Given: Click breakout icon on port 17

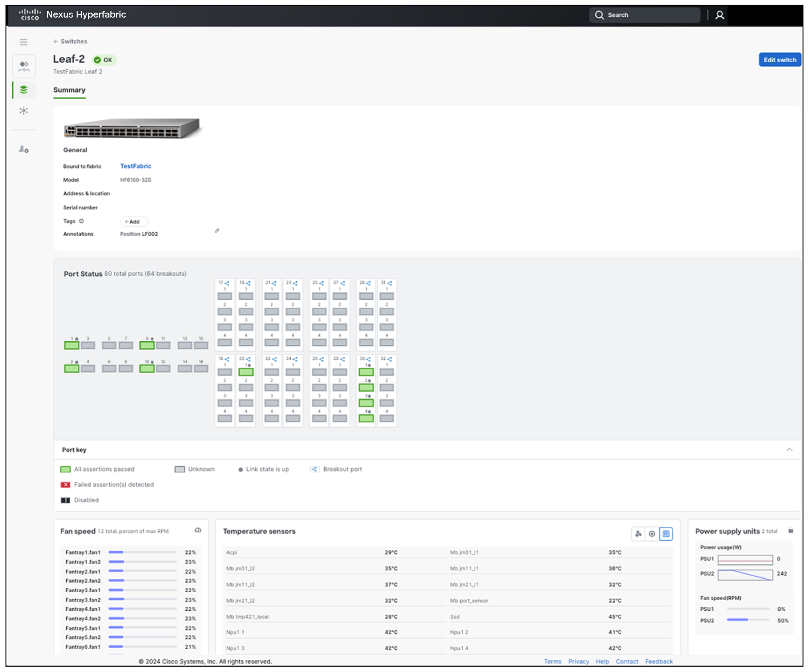Looking at the screenshot, I should [x=227, y=283].
